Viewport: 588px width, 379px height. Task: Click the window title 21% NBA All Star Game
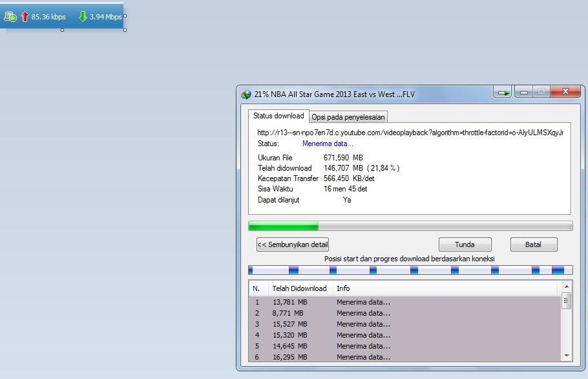(x=335, y=94)
